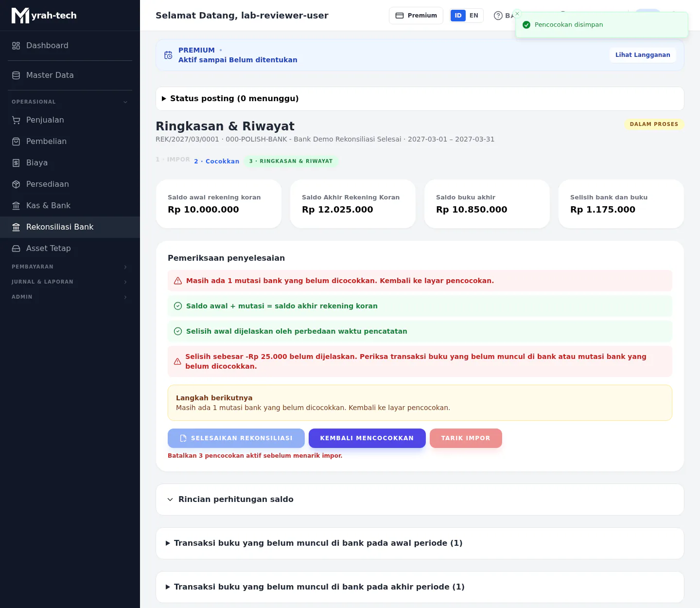Go to step 2 Cocokkan
The image size is (700, 608).
click(x=217, y=161)
